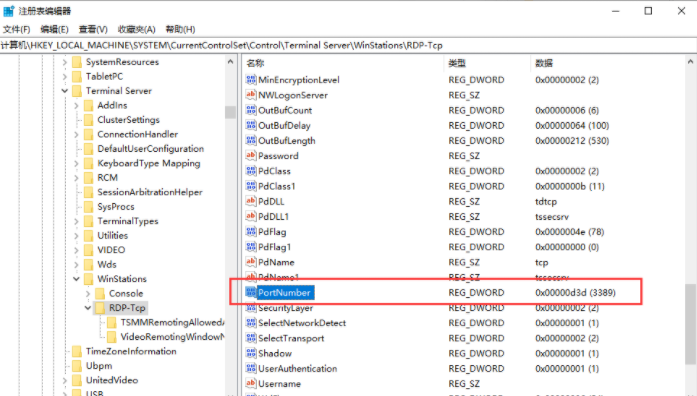Click the RDP-Tcp folder icon

[x=100, y=308]
